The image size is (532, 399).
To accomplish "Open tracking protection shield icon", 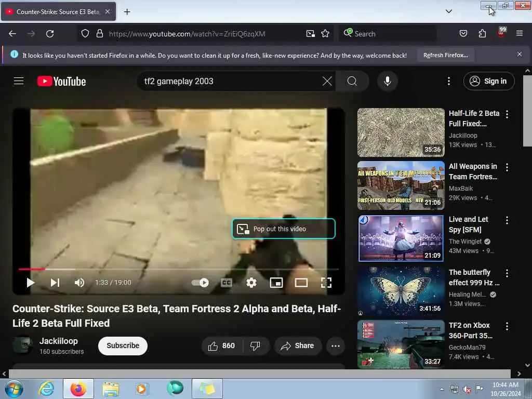I will 85,34.
